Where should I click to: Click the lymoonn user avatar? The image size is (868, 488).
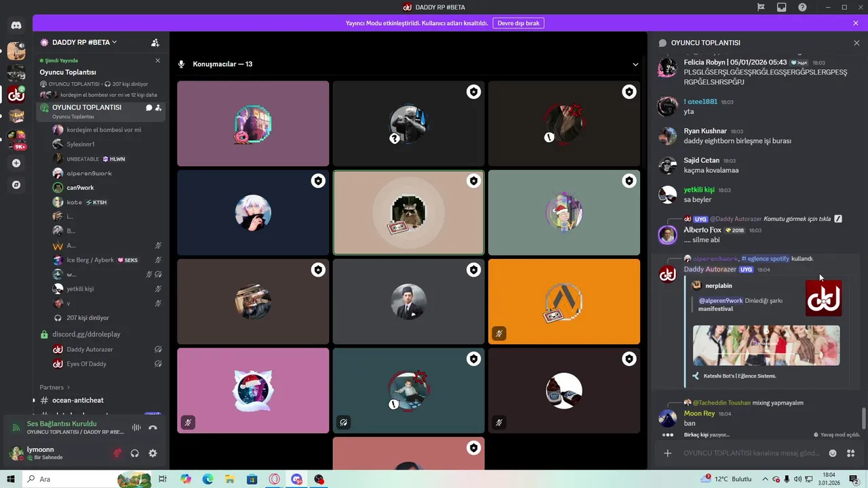point(16,453)
